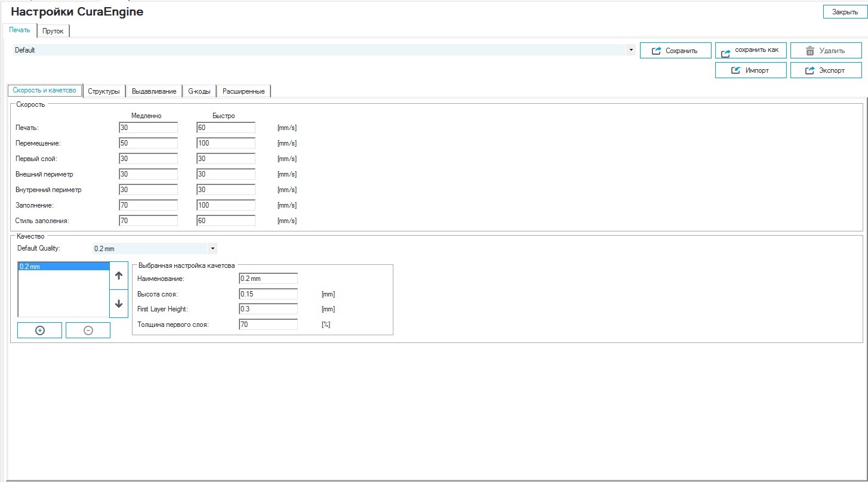Open the Расширенные tab
Viewport: 868px width, 482px height.
coord(244,91)
